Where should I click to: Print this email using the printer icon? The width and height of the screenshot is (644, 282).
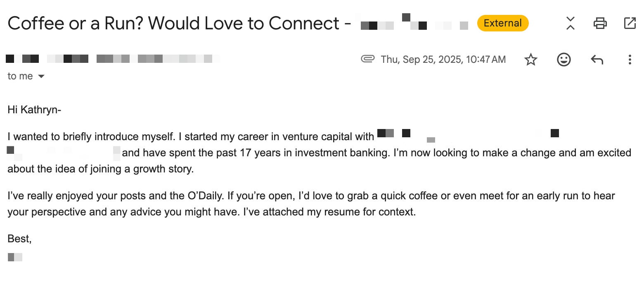click(x=600, y=23)
